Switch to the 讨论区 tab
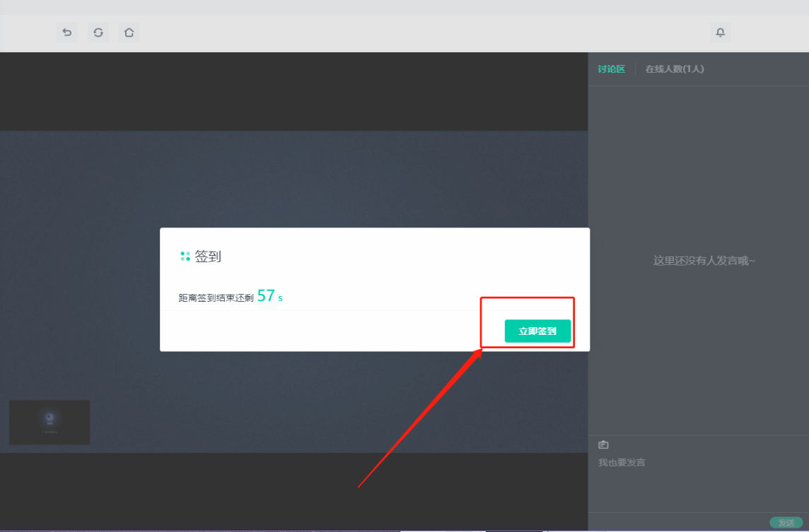This screenshot has width=809, height=532. [611, 69]
